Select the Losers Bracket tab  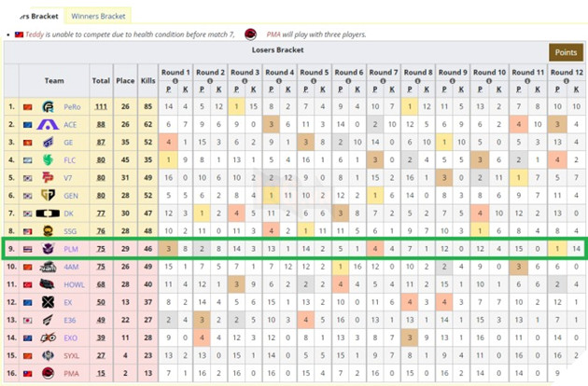click(34, 16)
